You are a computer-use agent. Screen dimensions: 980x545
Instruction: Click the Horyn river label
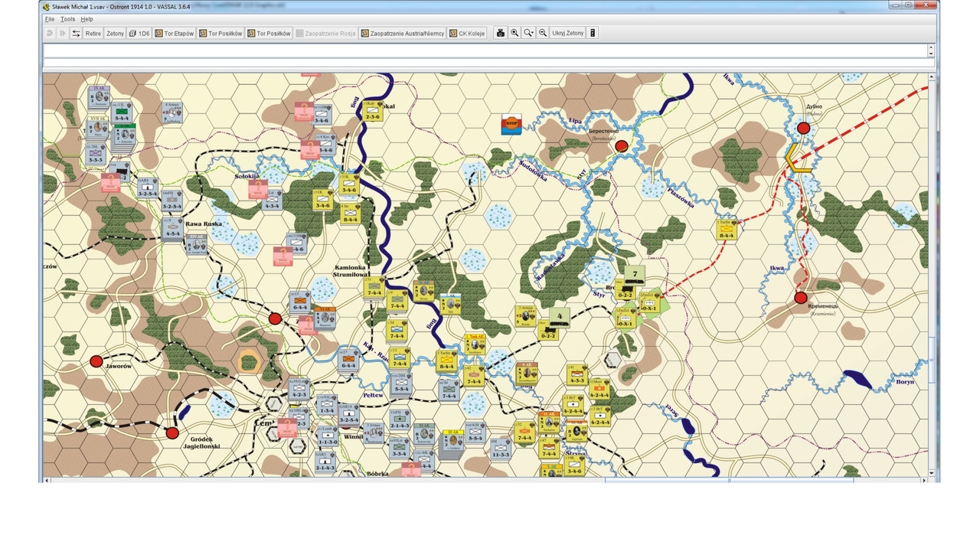click(x=906, y=381)
